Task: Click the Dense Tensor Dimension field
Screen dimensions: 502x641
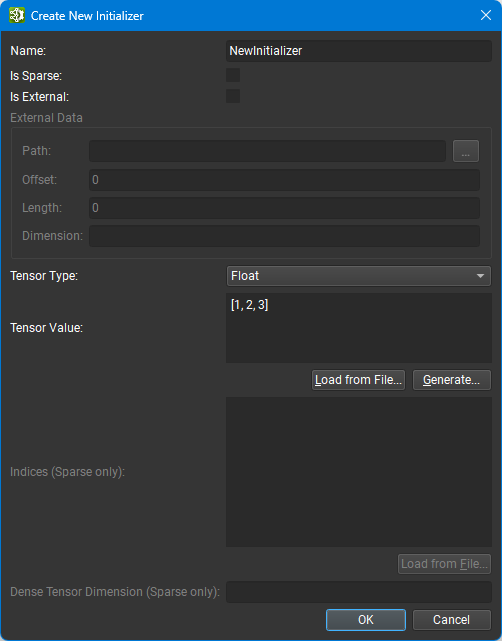Action: click(x=359, y=592)
